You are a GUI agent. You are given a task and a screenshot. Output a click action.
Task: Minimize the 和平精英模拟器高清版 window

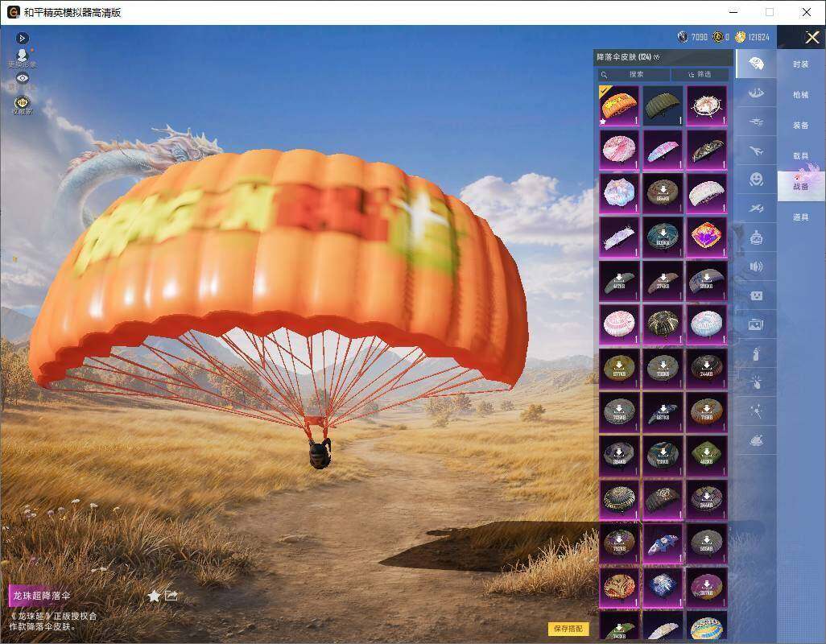(733, 12)
